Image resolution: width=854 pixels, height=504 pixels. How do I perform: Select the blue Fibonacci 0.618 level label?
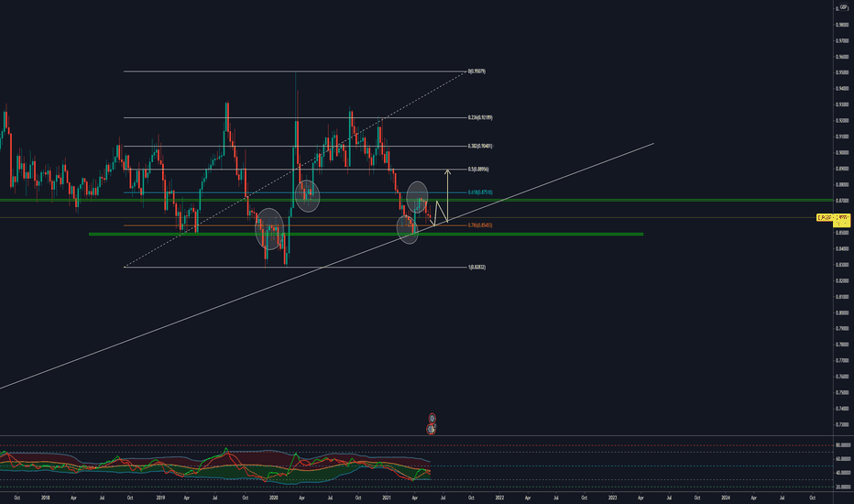480,192
